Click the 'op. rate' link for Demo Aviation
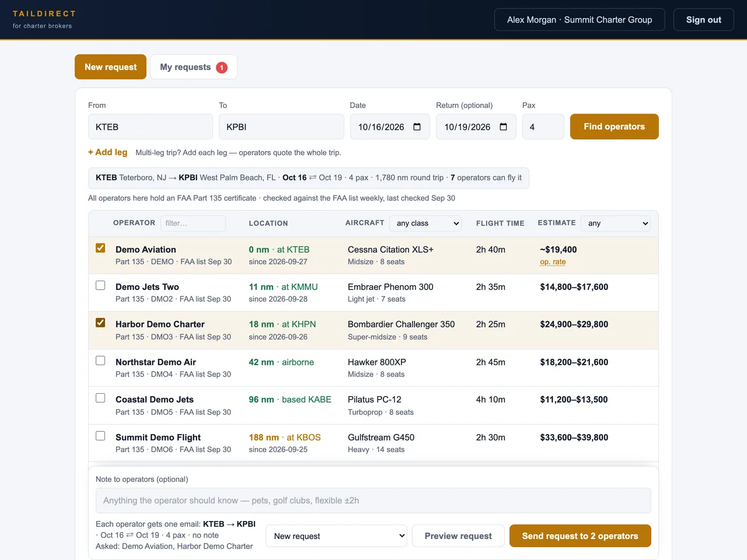 pyautogui.click(x=553, y=262)
